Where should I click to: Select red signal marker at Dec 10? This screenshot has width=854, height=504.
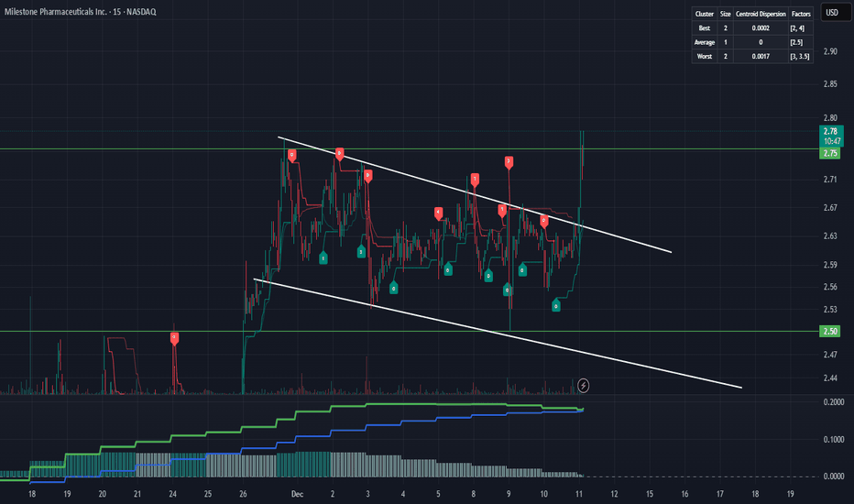544,221
